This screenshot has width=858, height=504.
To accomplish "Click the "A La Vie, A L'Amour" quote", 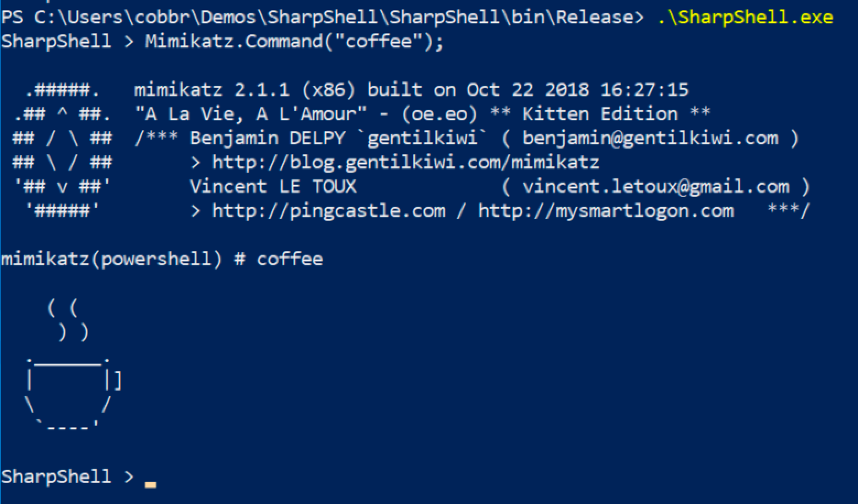I will click(x=251, y=114).
